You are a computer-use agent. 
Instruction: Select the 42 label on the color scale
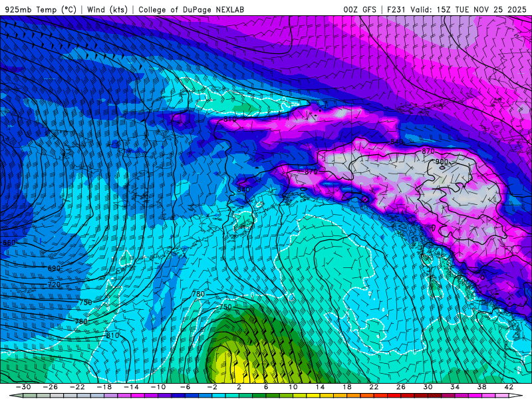pos(509,387)
